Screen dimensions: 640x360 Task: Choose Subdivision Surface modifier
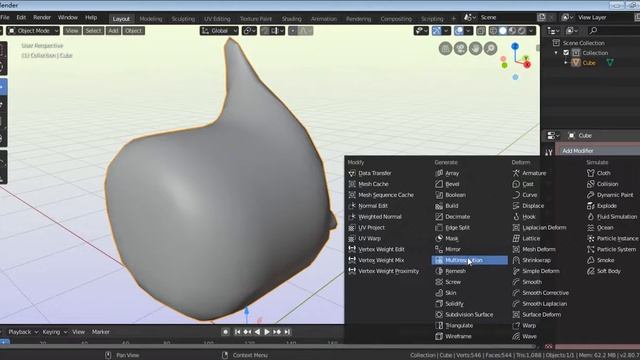point(464,315)
